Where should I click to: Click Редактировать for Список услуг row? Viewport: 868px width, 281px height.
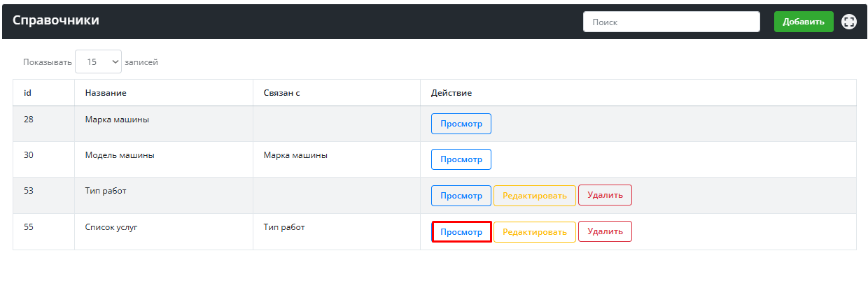pos(534,232)
